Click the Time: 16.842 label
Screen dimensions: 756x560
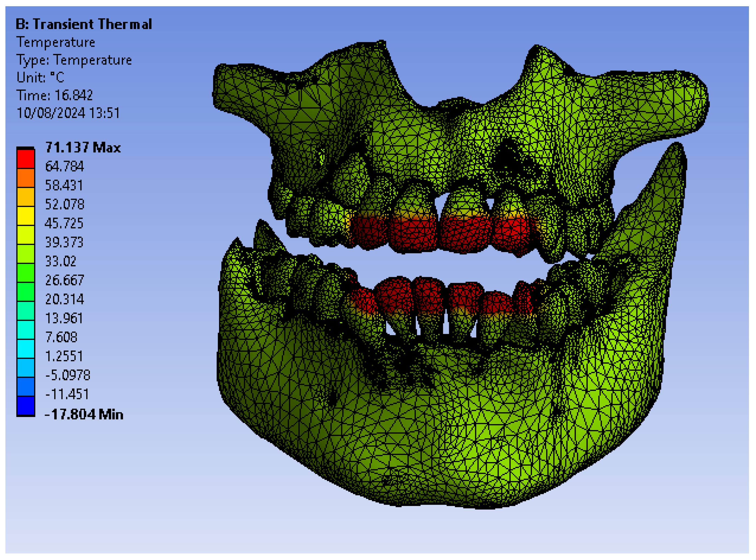54,95
